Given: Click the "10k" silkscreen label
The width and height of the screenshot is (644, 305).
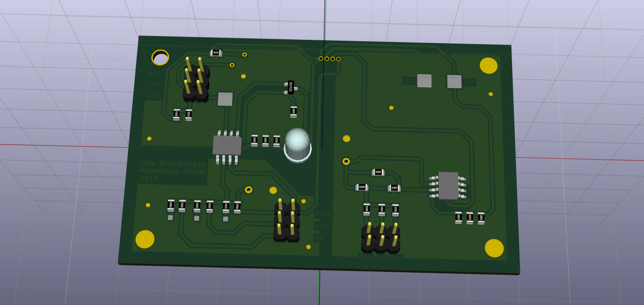Looking at the screenshot, I should [x=396, y=259].
